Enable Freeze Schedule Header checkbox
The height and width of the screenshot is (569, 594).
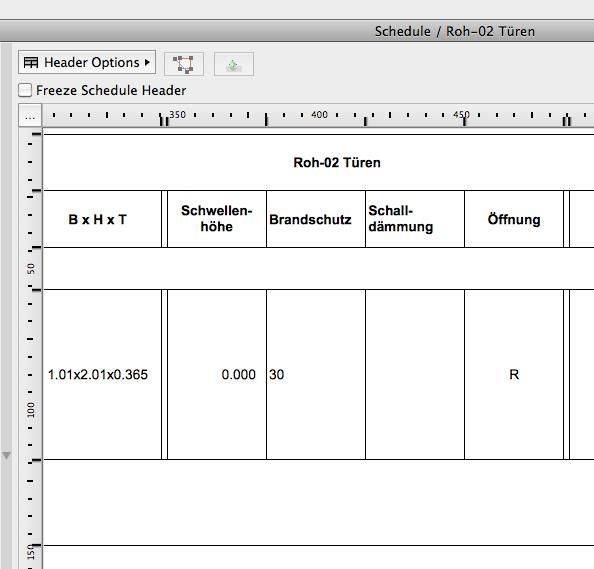click(25, 91)
